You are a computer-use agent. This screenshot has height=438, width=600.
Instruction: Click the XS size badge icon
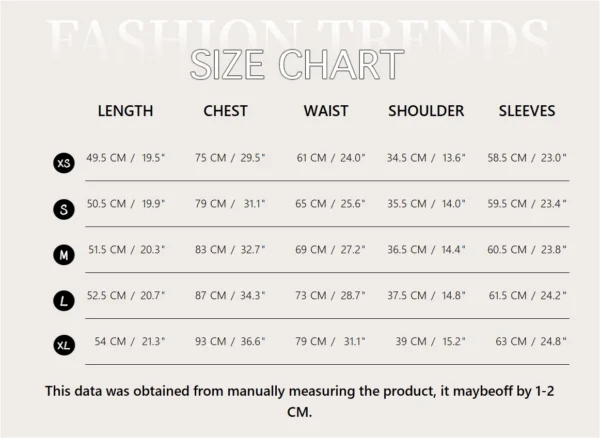(x=64, y=163)
